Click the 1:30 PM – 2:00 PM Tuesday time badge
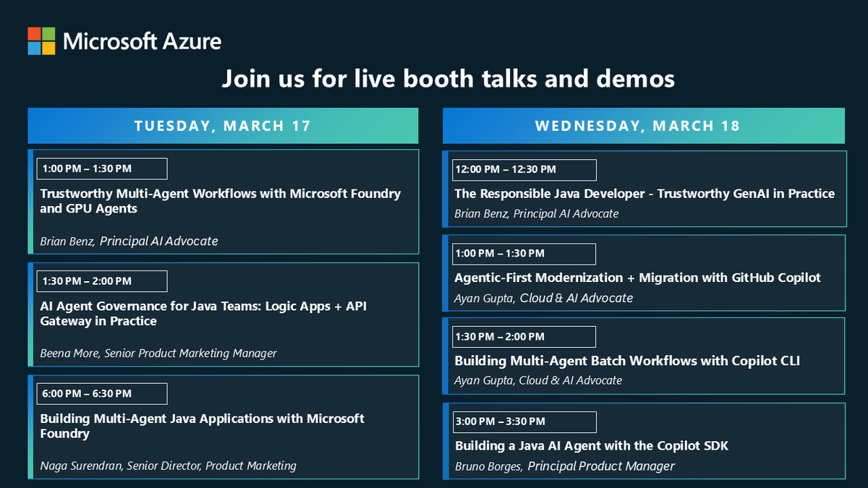Viewport: 868px width, 488px height. pos(101,281)
